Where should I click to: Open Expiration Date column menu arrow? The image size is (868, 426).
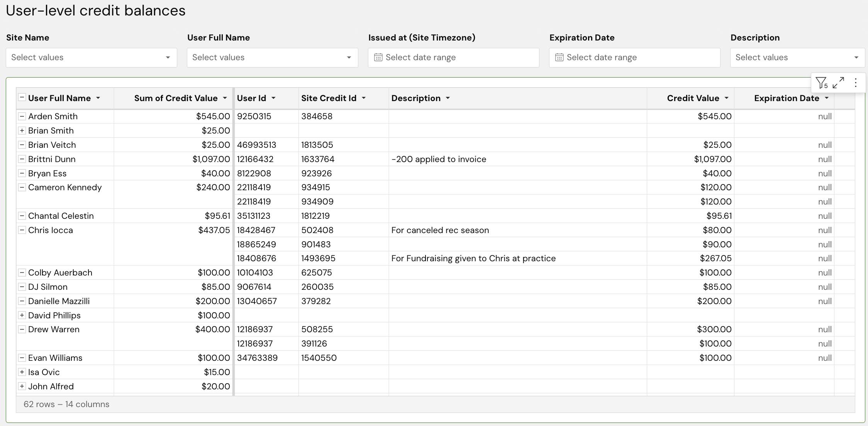coord(826,98)
